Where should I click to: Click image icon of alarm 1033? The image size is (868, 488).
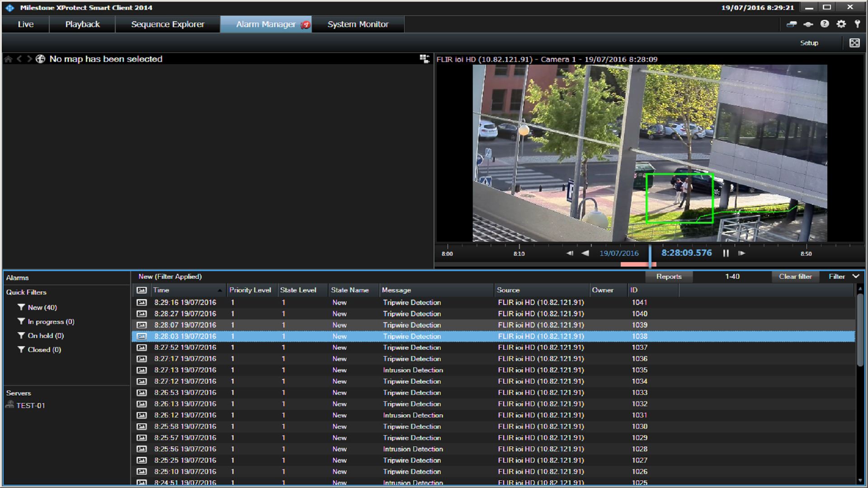(142, 393)
